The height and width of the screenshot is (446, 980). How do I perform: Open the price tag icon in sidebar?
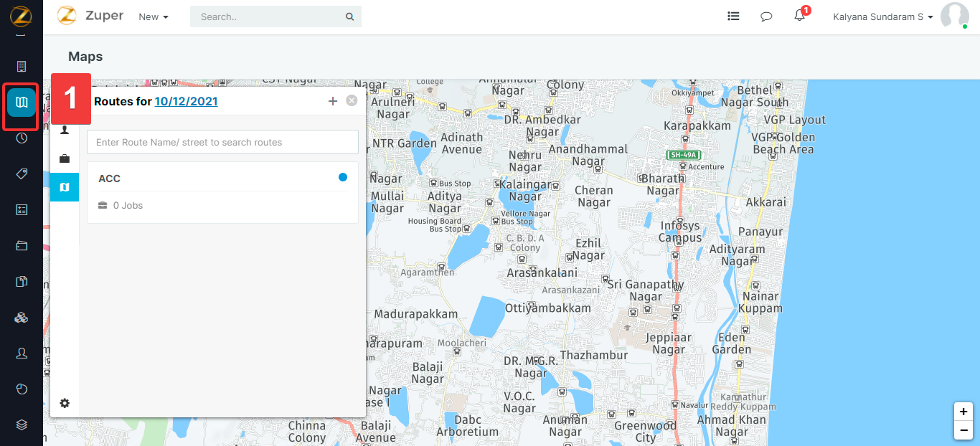22,174
